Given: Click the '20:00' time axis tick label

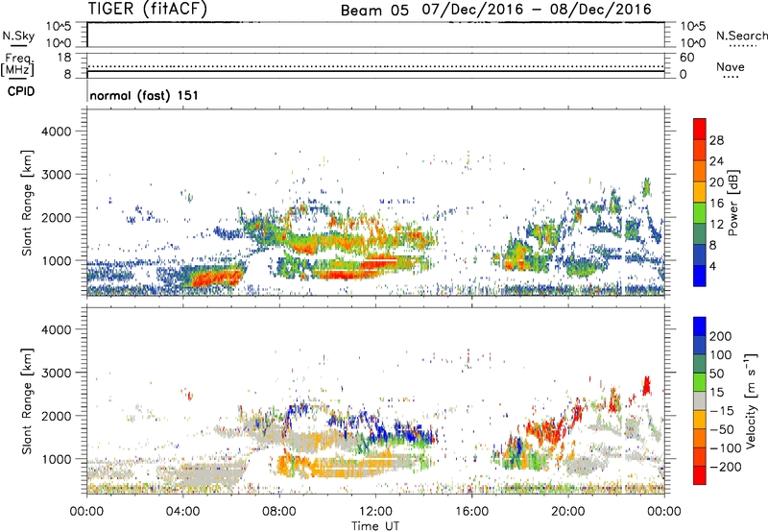Looking at the screenshot, I should 567,512.
